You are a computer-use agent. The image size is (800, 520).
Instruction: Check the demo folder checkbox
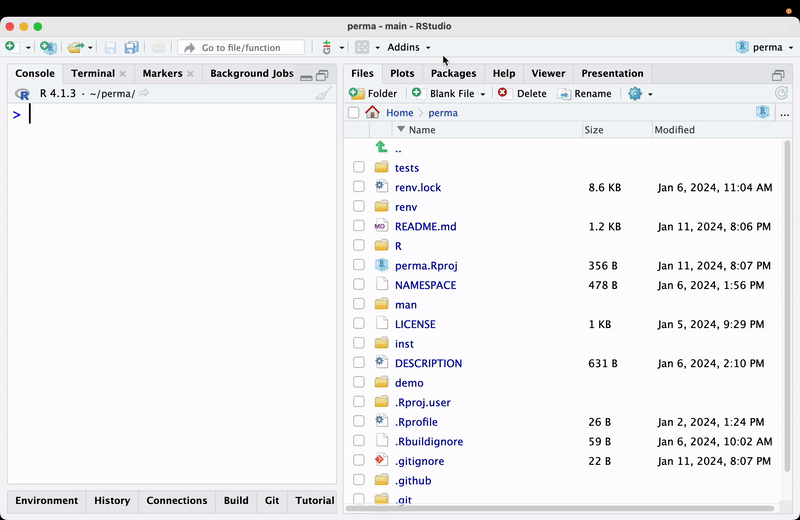coord(359,382)
